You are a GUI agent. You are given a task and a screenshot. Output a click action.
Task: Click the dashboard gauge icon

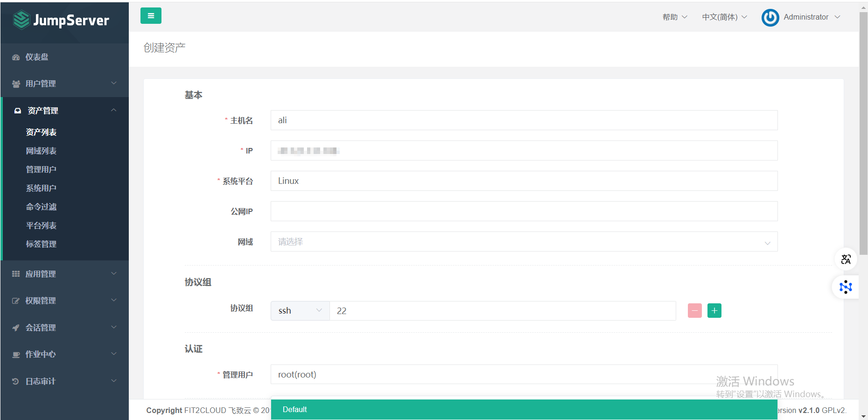16,57
